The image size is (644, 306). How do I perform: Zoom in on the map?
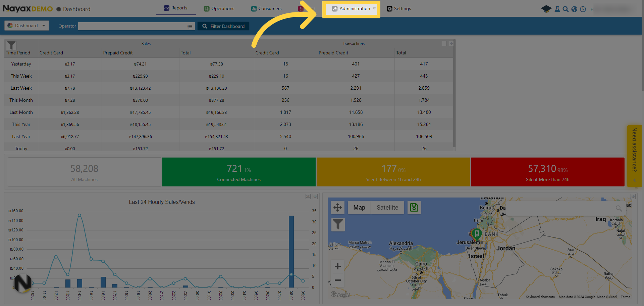(x=338, y=266)
